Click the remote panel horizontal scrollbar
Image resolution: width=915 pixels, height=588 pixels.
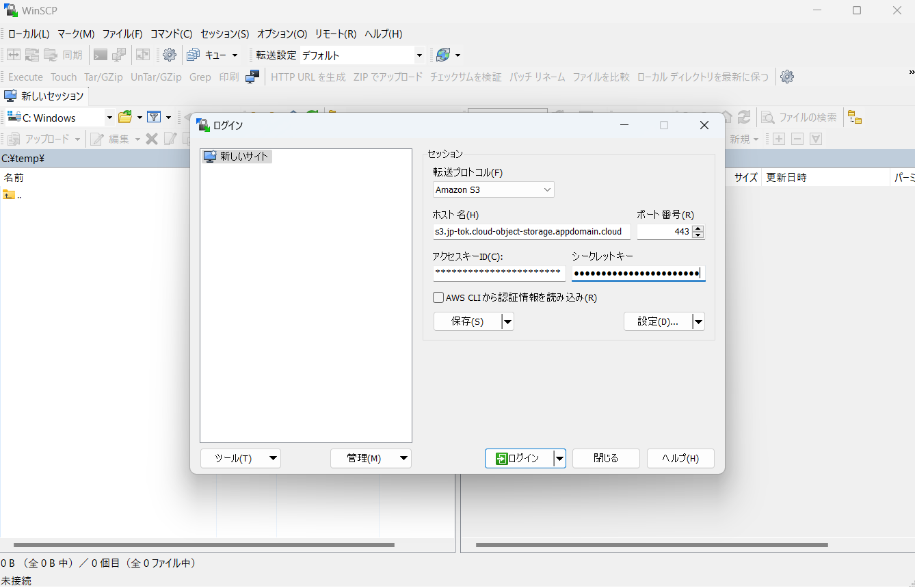[x=652, y=545]
